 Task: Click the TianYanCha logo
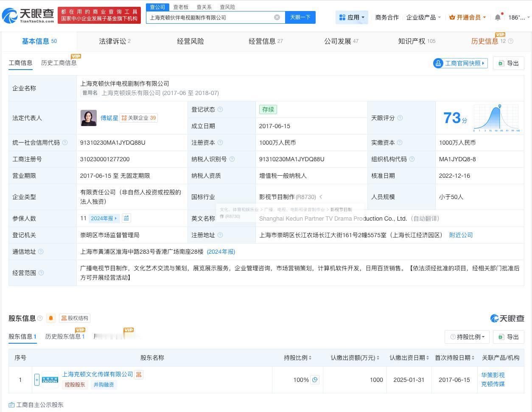click(x=28, y=16)
